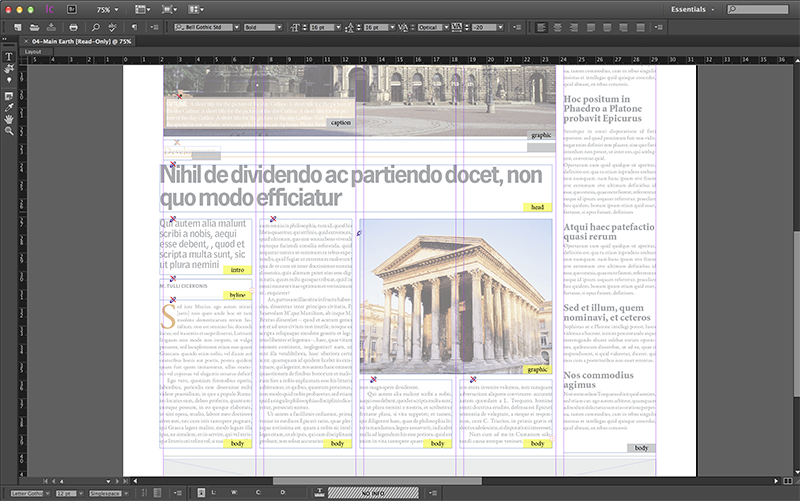Switch to the Layout view tab
Screen dimensions: 800x501
(33, 51)
